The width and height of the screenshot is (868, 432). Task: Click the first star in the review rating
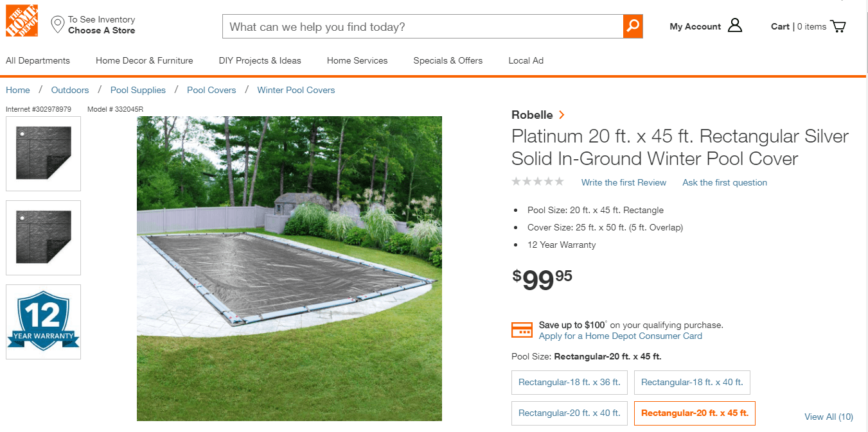tap(517, 182)
